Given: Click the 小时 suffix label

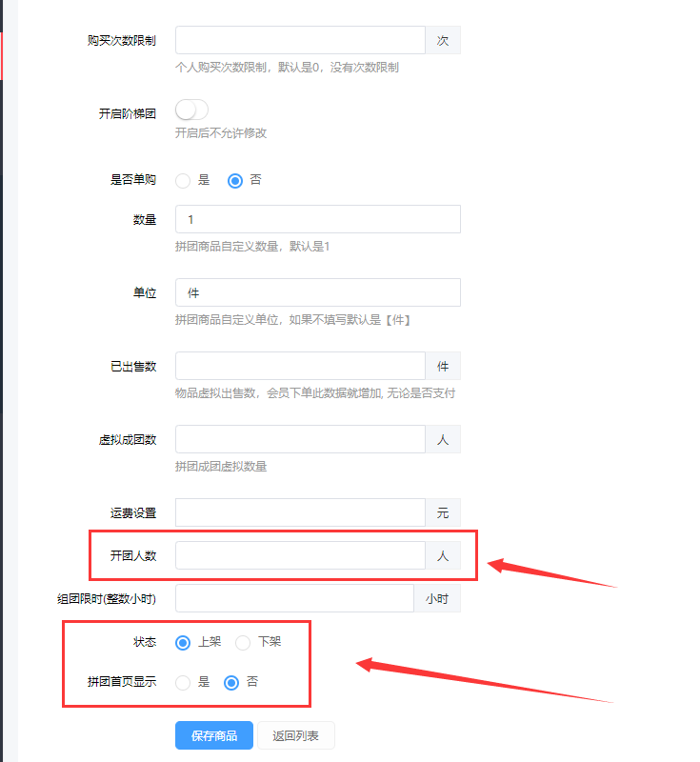Looking at the screenshot, I should click(x=437, y=598).
